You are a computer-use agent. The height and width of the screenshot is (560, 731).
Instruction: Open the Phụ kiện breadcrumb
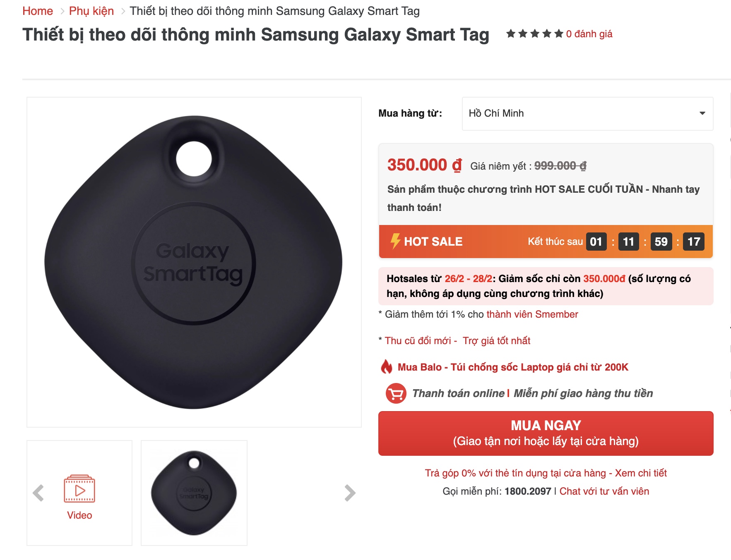click(91, 11)
